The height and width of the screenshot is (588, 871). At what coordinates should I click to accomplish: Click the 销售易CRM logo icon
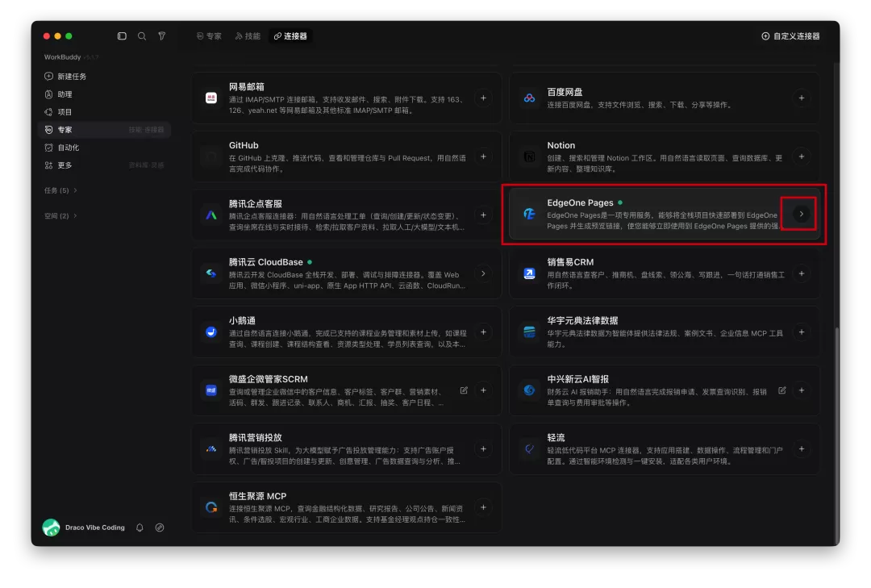(x=529, y=273)
